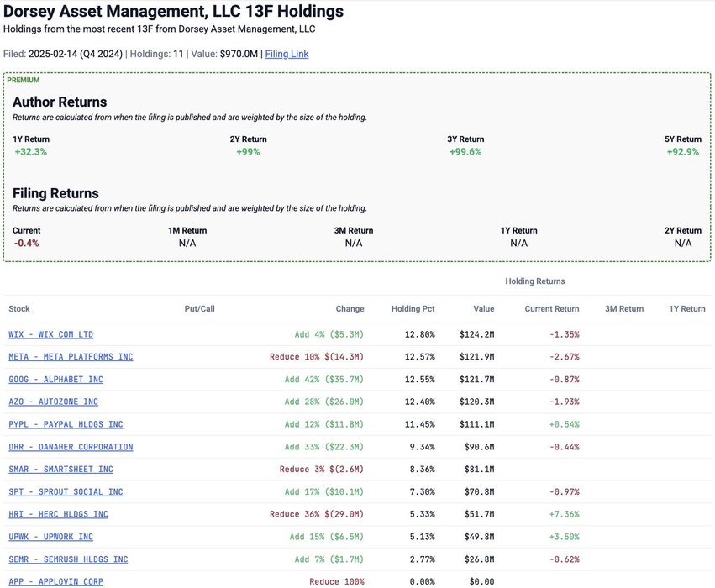Image resolution: width=715 pixels, height=588 pixels.
Task: Click HRI change cell 'Reduce 36% $(29.0M)'
Action: coord(317,514)
